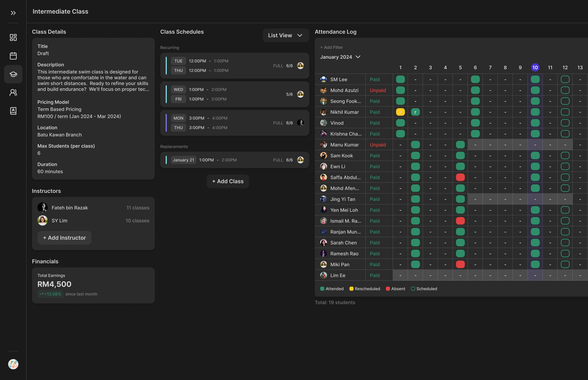Open the calendar icon in sidebar

coord(13,56)
